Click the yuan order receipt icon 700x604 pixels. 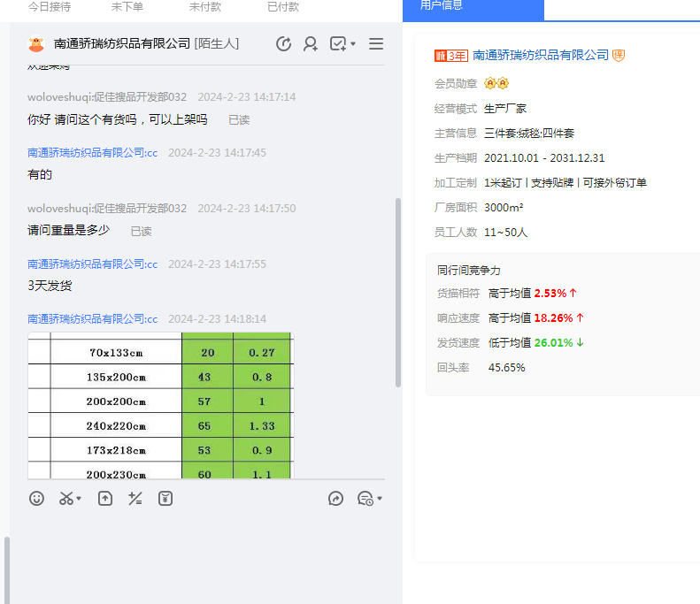(165, 499)
